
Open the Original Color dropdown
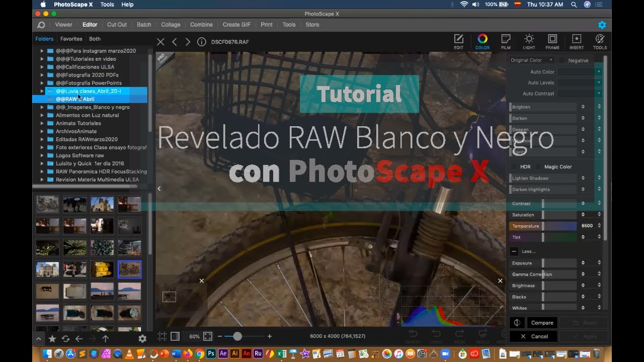pyautogui.click(x=531, y=60)
